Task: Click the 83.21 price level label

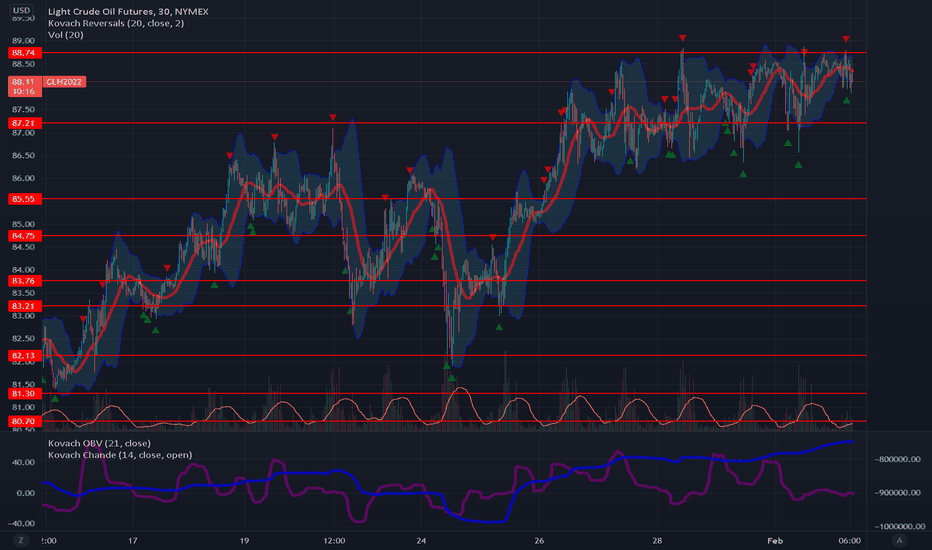Action: [24, 306]
